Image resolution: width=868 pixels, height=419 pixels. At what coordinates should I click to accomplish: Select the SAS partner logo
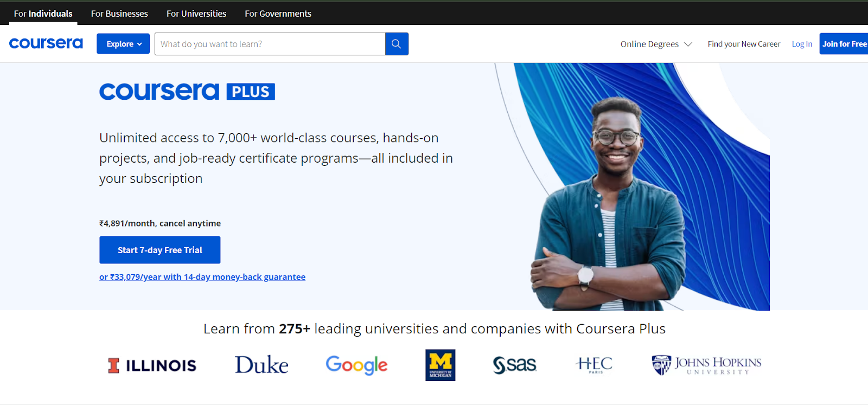pos(515,365)
